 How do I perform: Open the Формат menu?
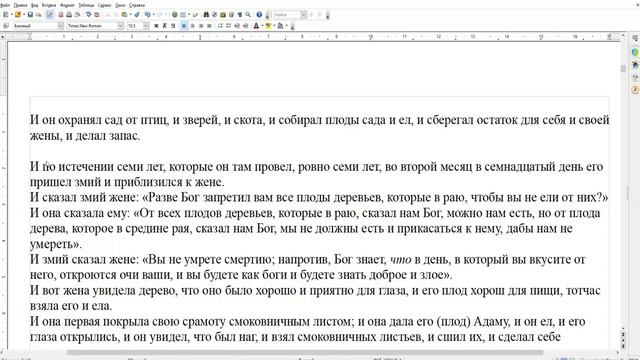tap(67, 5)
